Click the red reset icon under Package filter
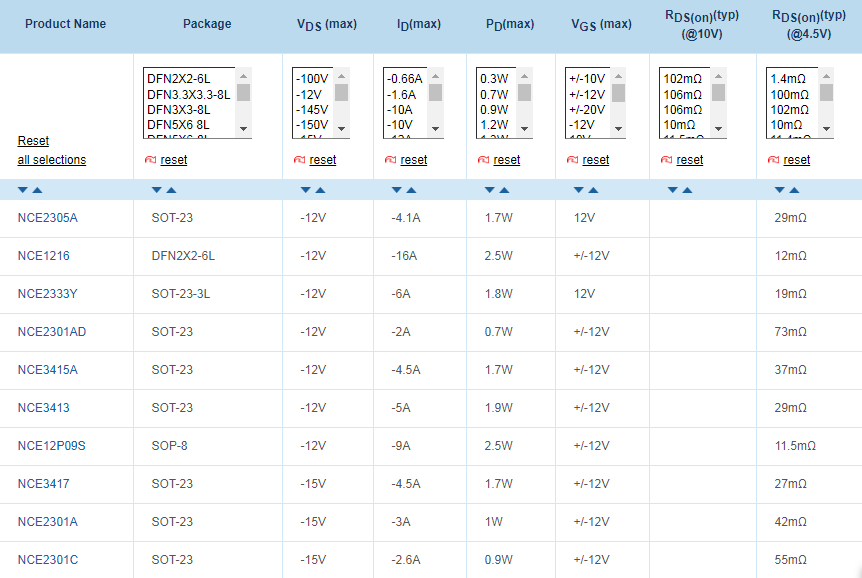The image size is (862, 578). pyautogui.click(x=151, y=159)
